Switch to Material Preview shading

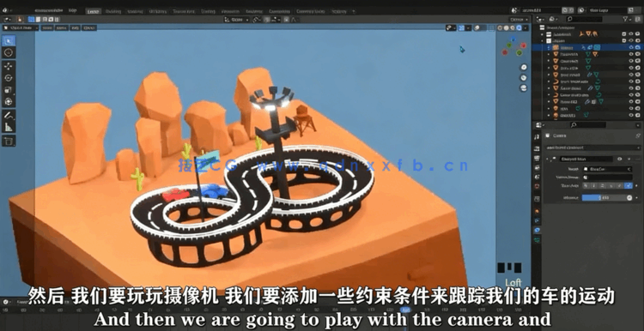pos(512,28)
